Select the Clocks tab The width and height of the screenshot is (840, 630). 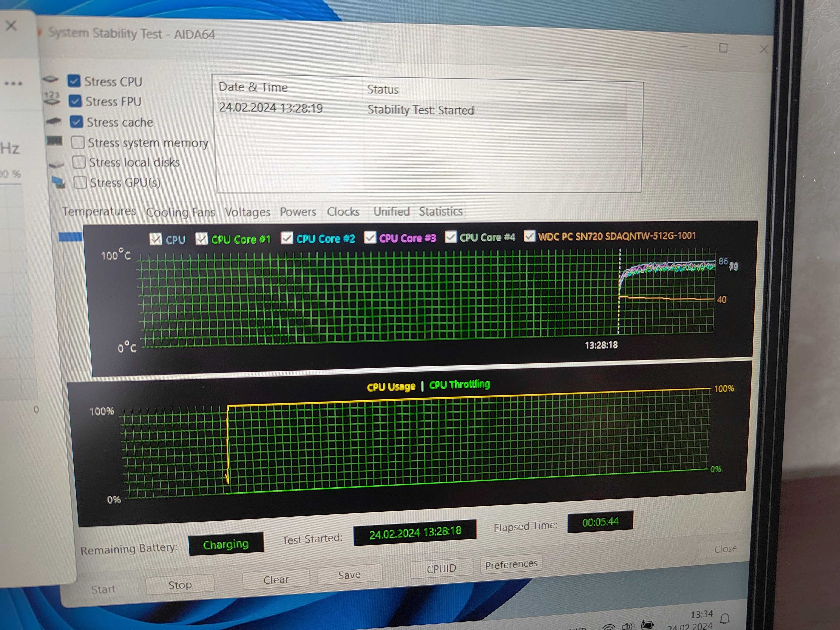coord(343,212)
